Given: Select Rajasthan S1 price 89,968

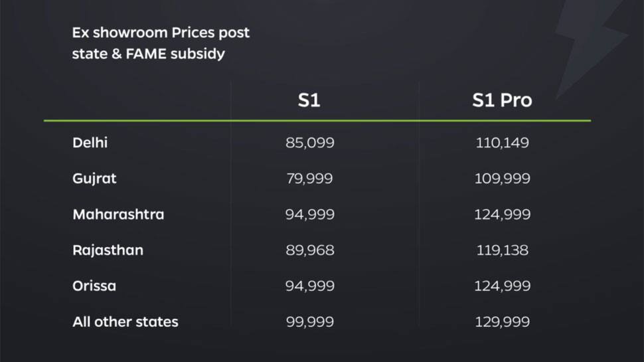Looking at the screenshot, I should (309, 250).
